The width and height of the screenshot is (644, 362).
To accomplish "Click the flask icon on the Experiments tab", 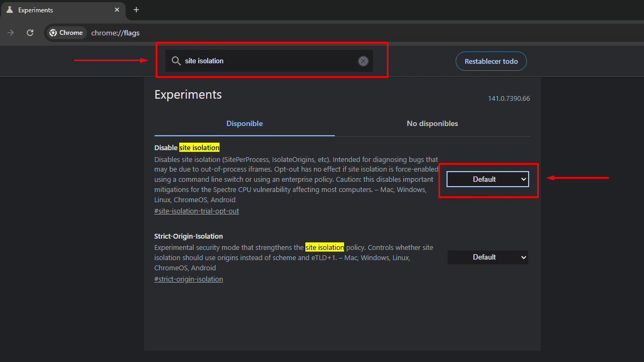I will (10, 10).
